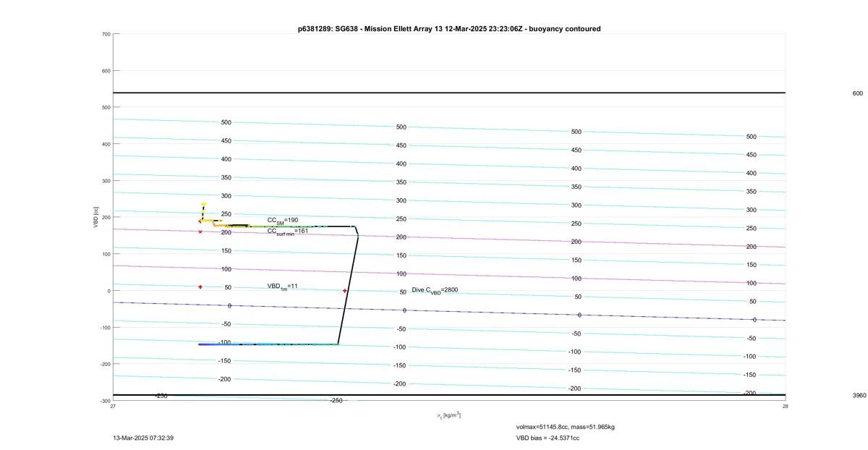
Task: Click the yellow triangle marker atop the dive track
Action: [204, 205]
